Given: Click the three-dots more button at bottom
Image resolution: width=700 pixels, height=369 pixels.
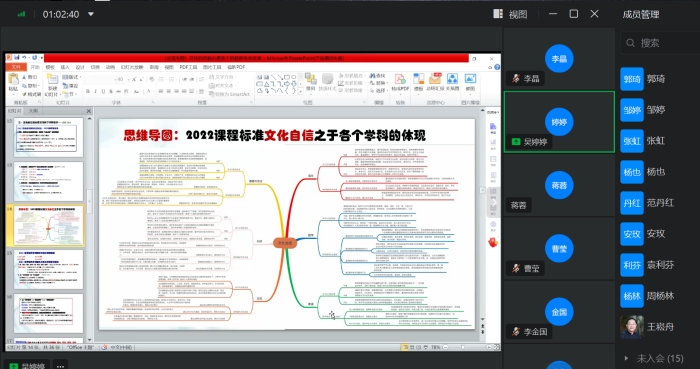Looking at the screenshot, I should [60, 366].
